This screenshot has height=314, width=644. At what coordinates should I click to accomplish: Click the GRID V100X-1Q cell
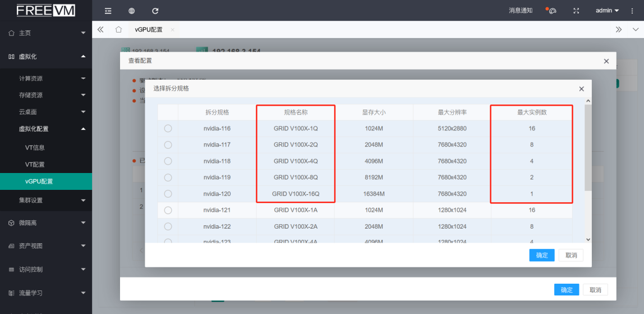pyautogui.click(x=296, y=129)
